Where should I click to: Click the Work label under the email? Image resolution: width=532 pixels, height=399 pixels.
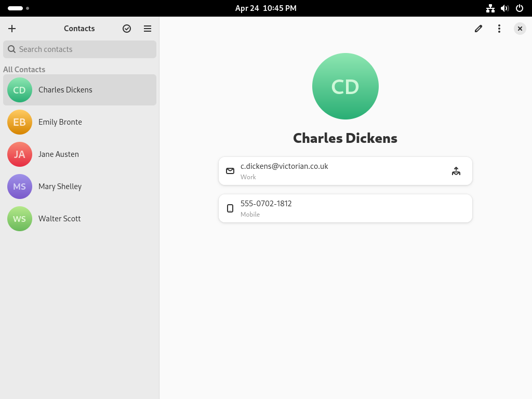coord(248,177)
